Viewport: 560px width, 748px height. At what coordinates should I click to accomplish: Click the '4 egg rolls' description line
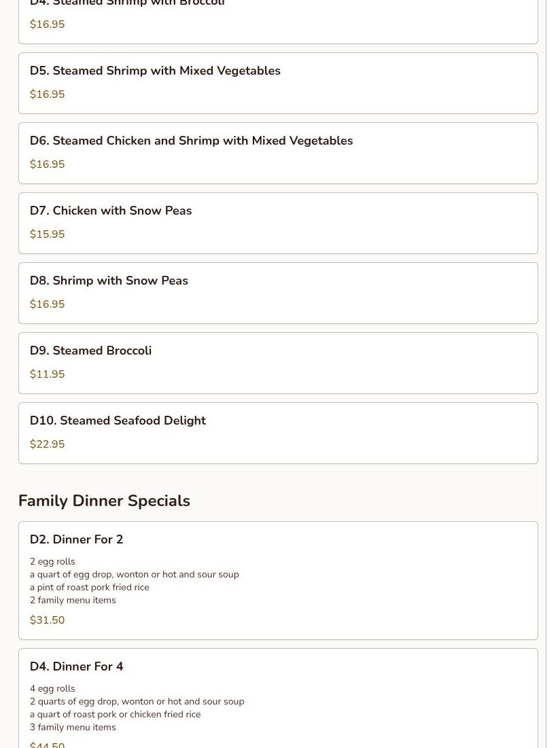52,689
